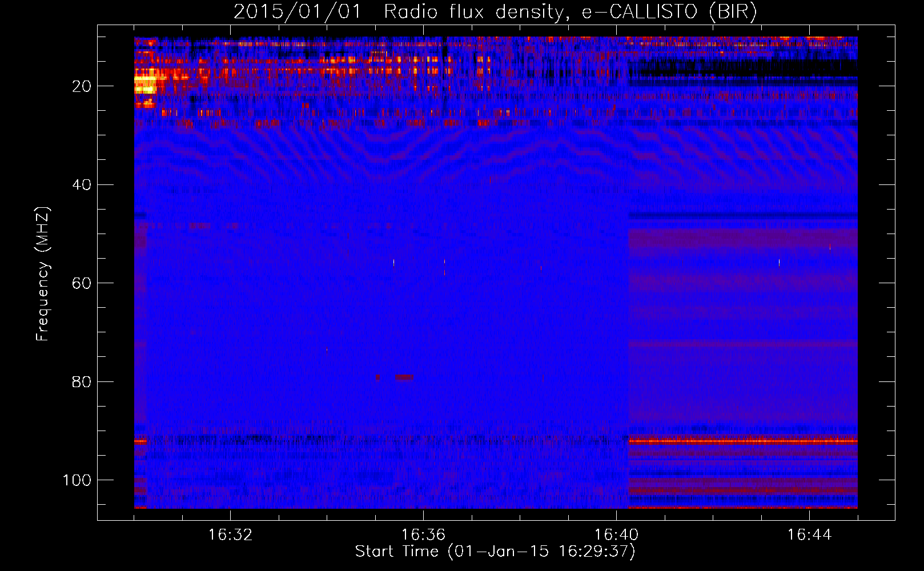The height and width of the screenshot is (571, 924).
Task: Click the 16:40 time tick label
Action: tap(616, 535)
